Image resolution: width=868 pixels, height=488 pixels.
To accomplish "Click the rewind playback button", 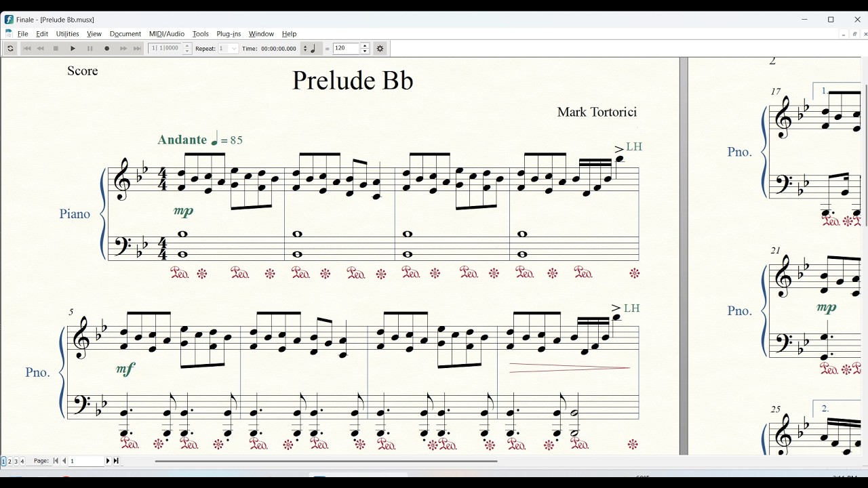I will [x=41, y=49].
